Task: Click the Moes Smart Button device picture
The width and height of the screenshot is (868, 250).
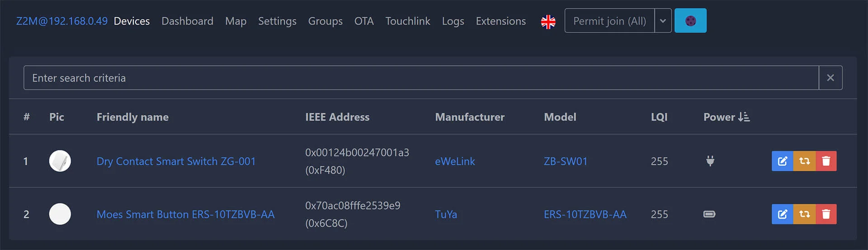Action: [x=60, y=214]
